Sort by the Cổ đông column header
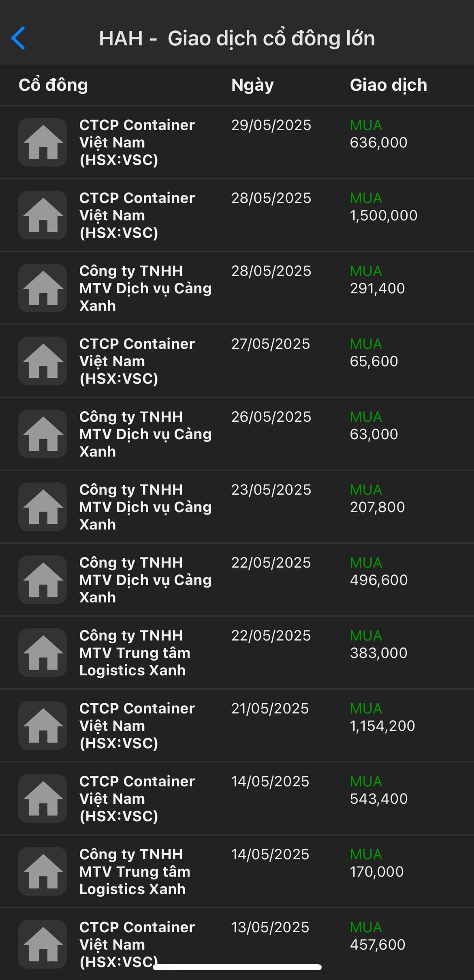Image resolution: width=474 pixels, height=980 pixels. 53,85
